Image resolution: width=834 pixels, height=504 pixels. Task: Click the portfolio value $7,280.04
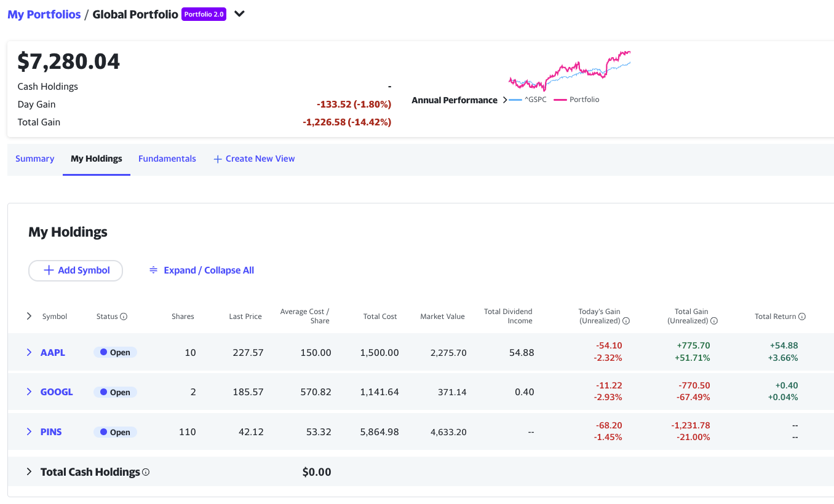point(69,61)
